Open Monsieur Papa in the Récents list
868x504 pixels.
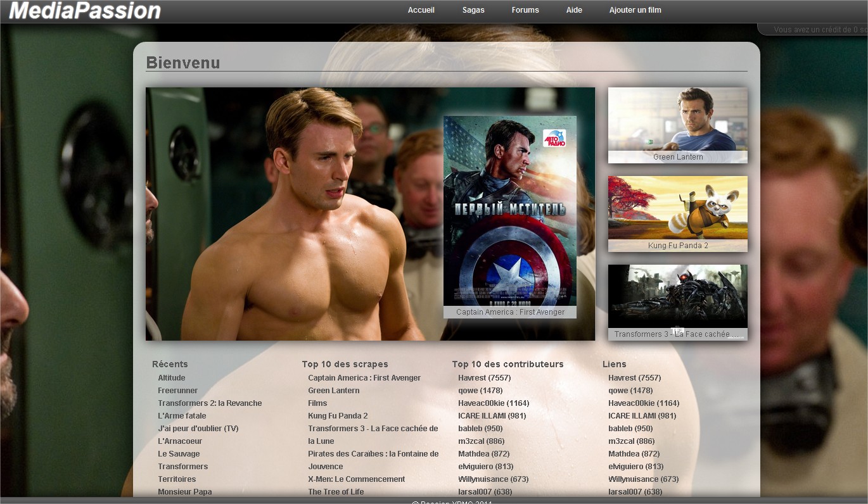[x=185, y=492]
